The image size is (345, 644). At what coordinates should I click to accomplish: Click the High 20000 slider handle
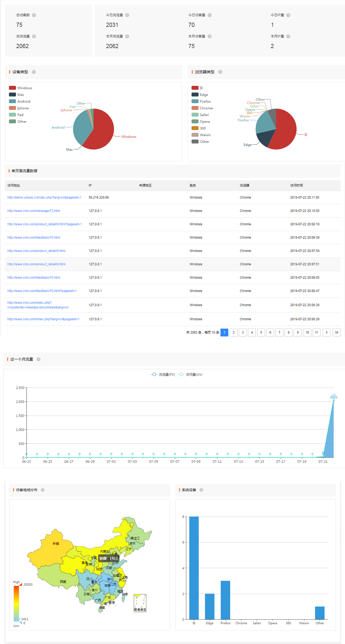[20, 584]
